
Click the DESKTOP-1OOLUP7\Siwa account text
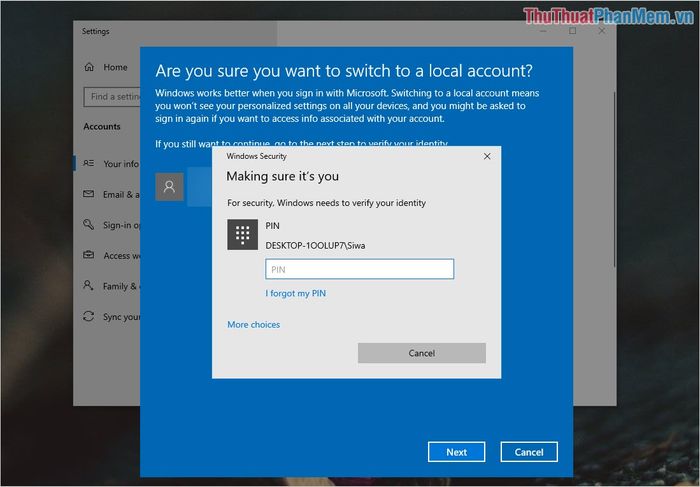[x=315, y=246]
